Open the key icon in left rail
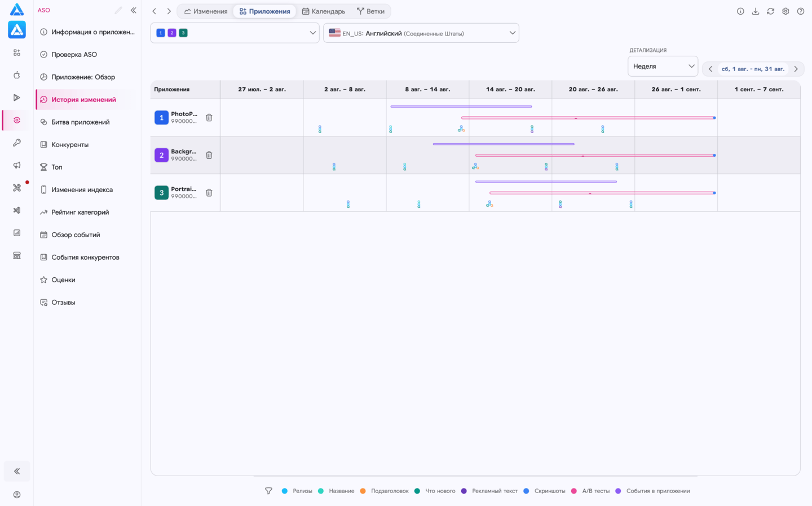 pyautogui.click(x=17, y=143)
